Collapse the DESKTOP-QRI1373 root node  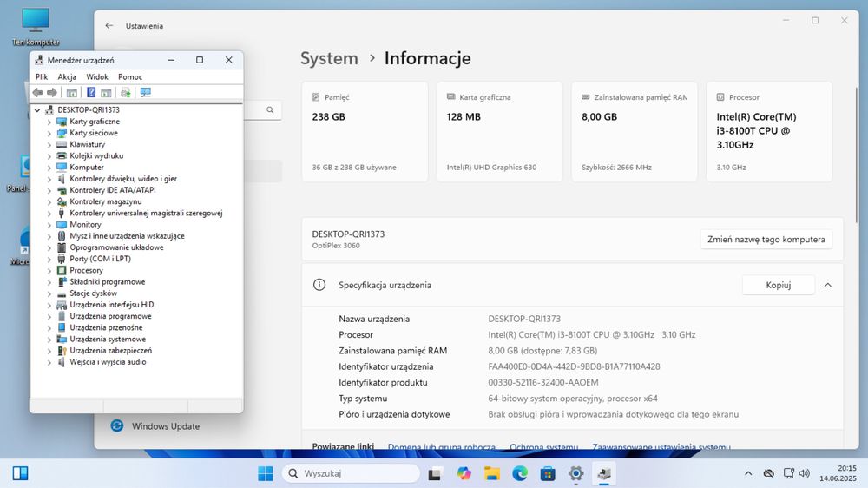(x=37, y=110)
